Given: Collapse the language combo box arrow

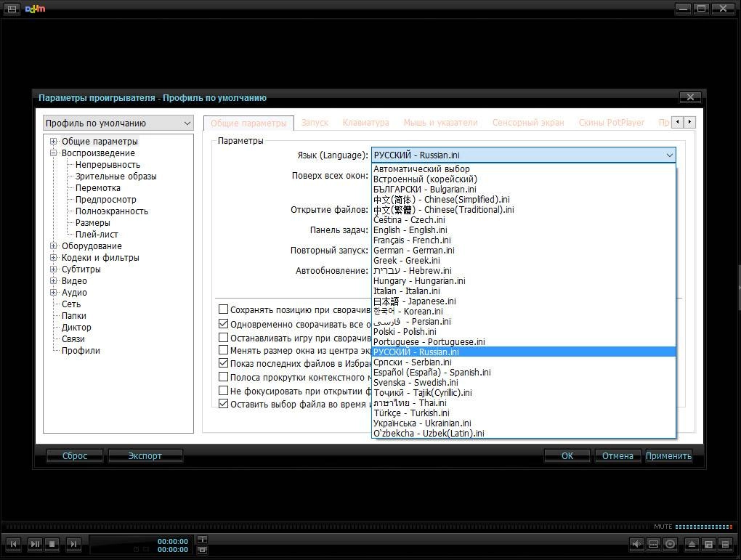Looking at the screenshot, I should pos(669,155).
